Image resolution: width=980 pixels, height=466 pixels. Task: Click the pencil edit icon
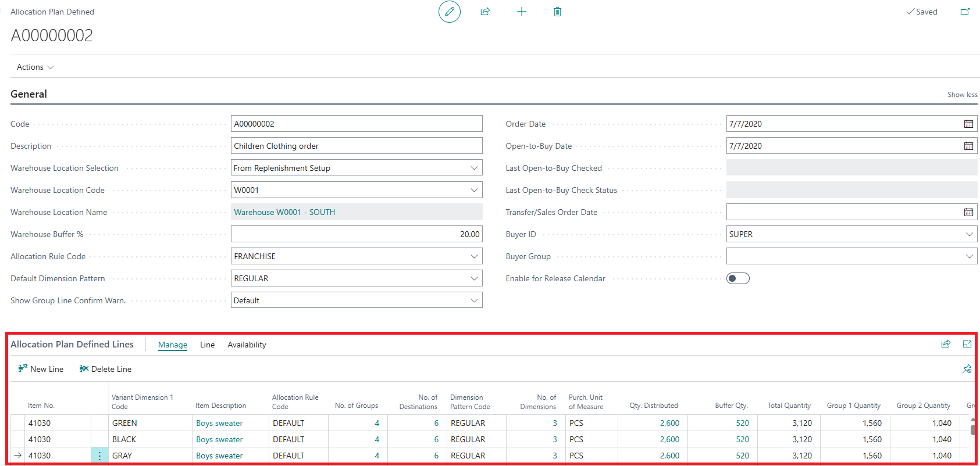point(449,12)
